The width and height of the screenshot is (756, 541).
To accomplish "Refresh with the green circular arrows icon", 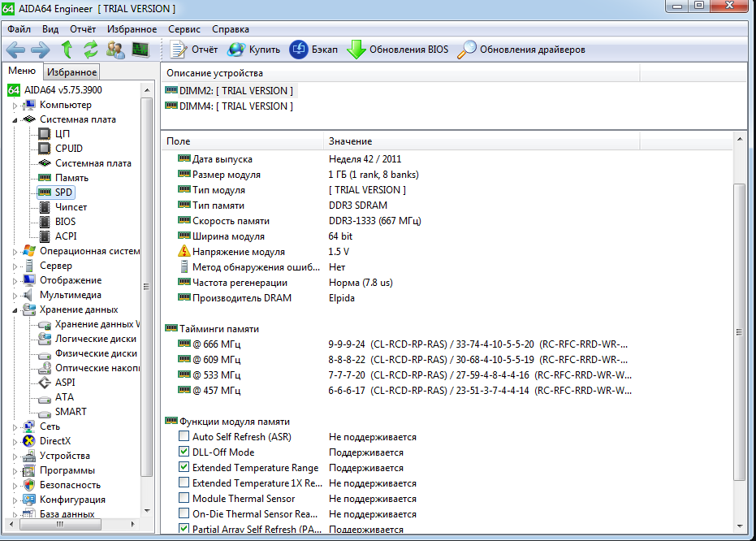I will (90, 50).
